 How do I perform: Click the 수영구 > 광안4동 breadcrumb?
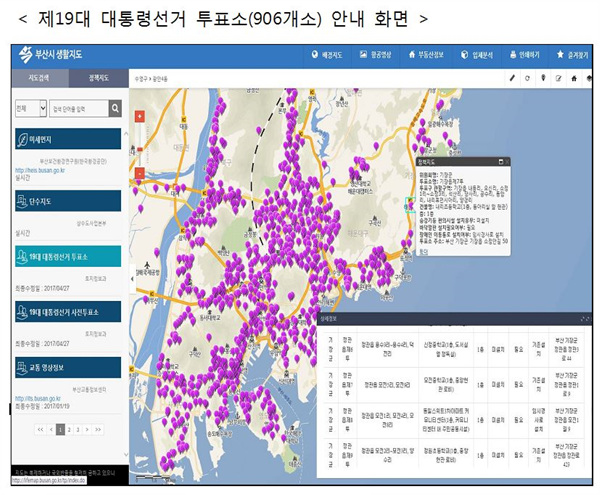150,79
